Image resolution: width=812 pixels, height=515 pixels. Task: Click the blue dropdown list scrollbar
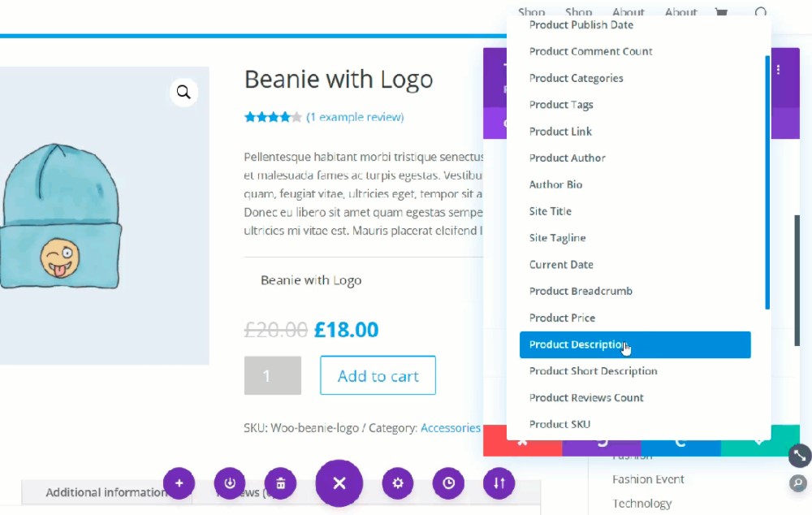767,183
